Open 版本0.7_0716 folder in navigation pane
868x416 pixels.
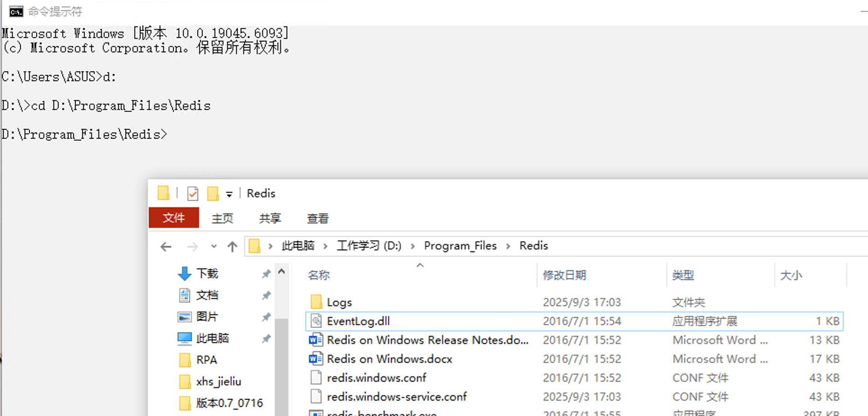point(229,403)
